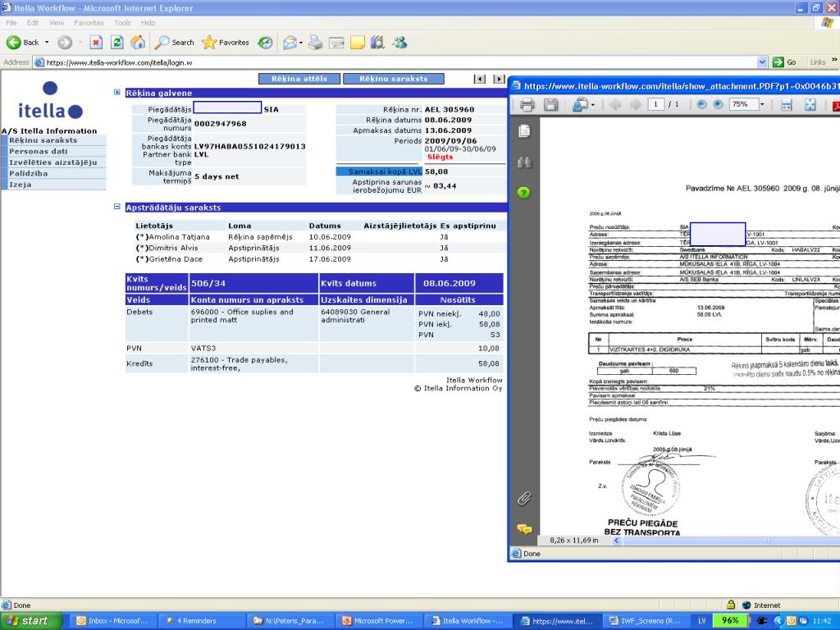Open the Tools menu
This screenshot has height=630, width=840.
point(122,22)
